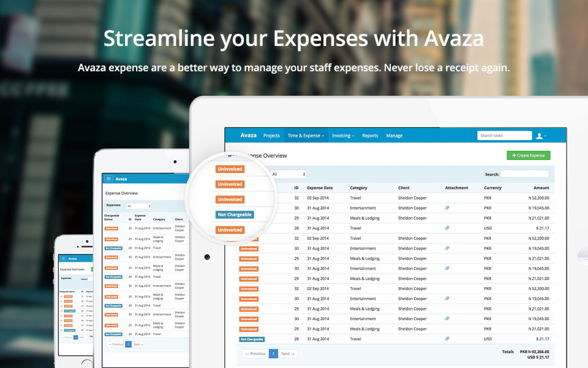Viewport: 588px width, 368px height.
Task: Click the green Create Expense button
Action: [529, 155]
